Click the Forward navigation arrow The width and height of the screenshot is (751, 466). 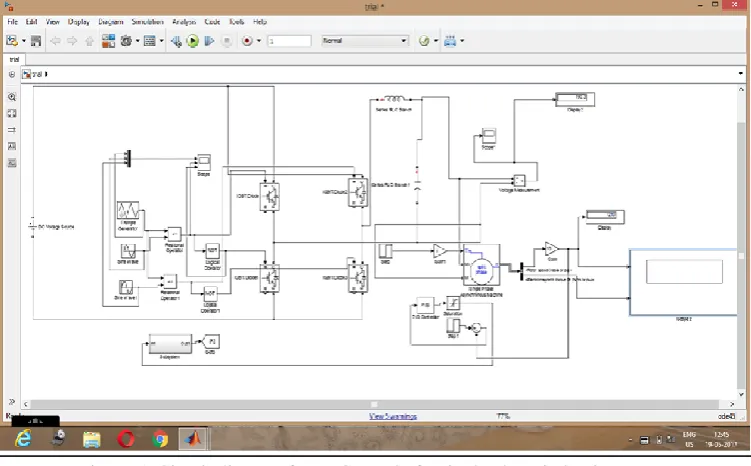(x=72, y=41)
